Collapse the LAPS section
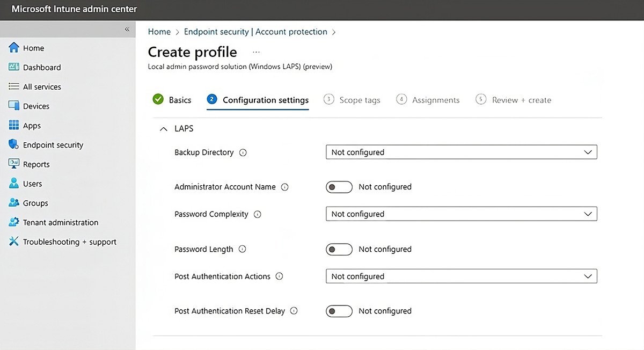The height and width of the screenshot is (350, 644). point(164,128)
